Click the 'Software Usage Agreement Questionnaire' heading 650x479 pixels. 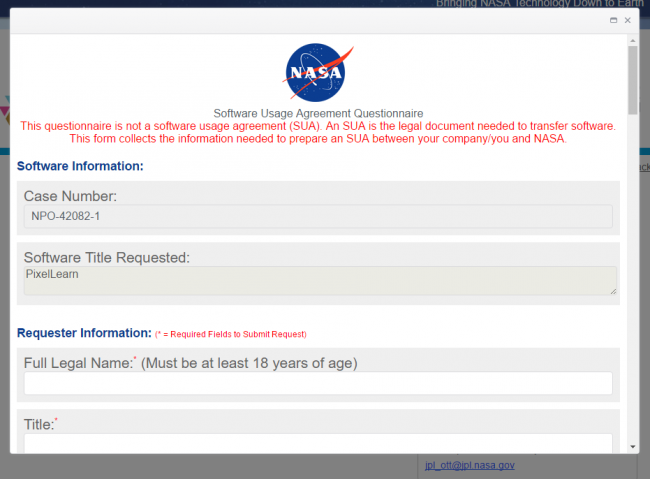[318, 113]
